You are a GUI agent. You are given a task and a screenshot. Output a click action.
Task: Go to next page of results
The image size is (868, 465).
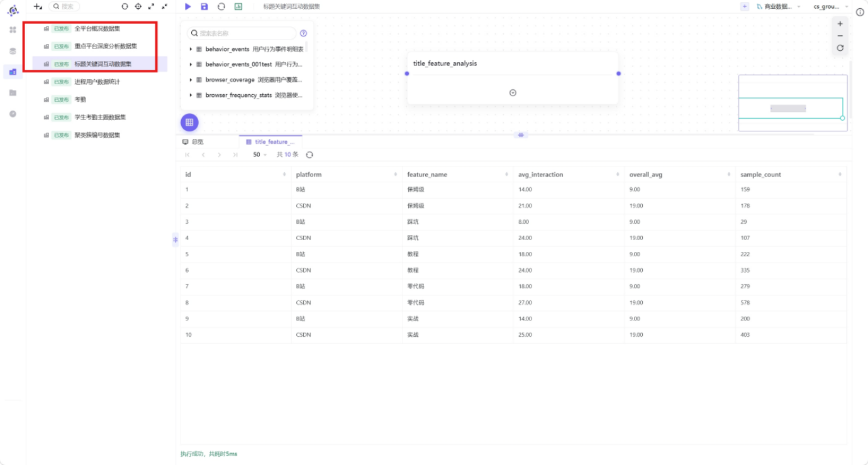click(219, 155)
